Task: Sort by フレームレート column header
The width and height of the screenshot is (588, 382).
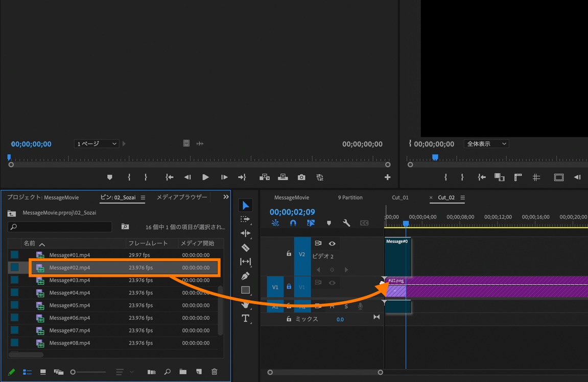Action: 148,244
